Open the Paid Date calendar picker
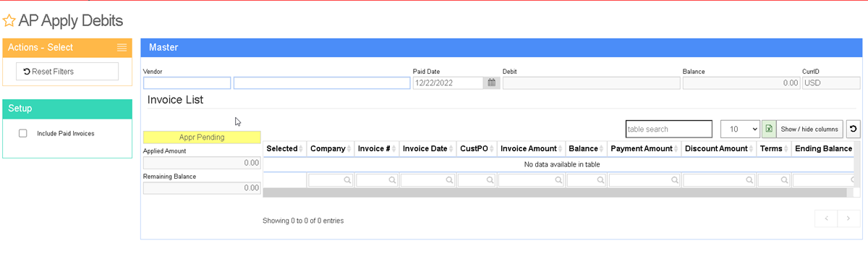Screen dimensions: 868x267 [492, 83]
